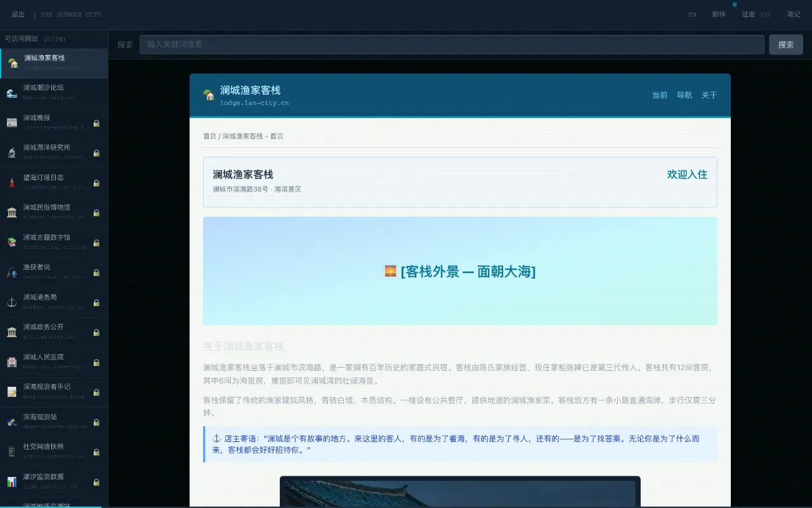Click the 可访问网站 (0/36) counter
Screen dimensions: 812x508
[35, 39]
